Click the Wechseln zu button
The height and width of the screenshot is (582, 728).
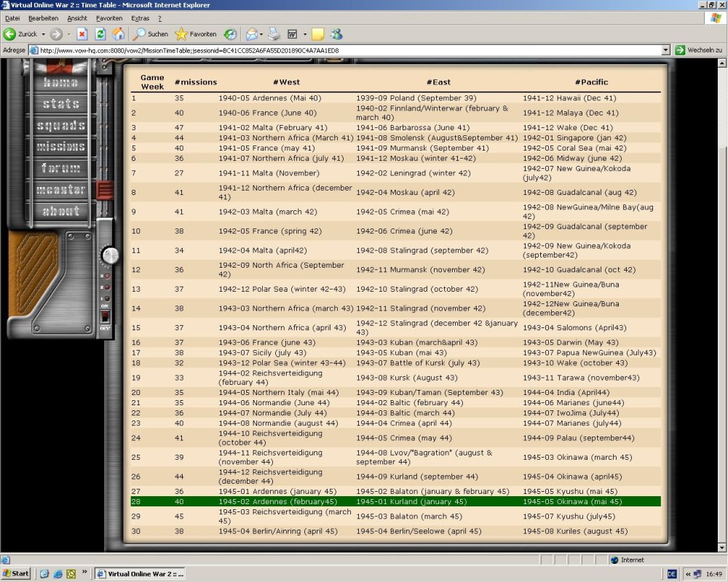coord(698,50)
